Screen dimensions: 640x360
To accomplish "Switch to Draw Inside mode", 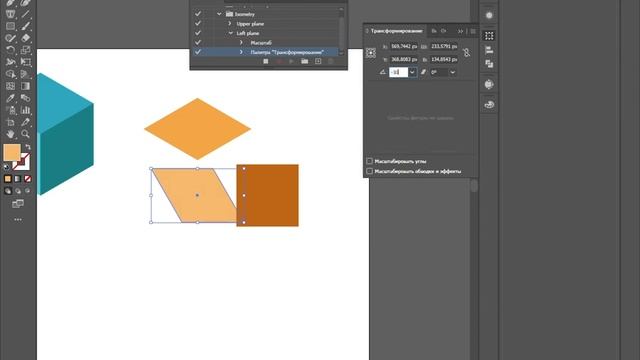I will click(28, 191).
